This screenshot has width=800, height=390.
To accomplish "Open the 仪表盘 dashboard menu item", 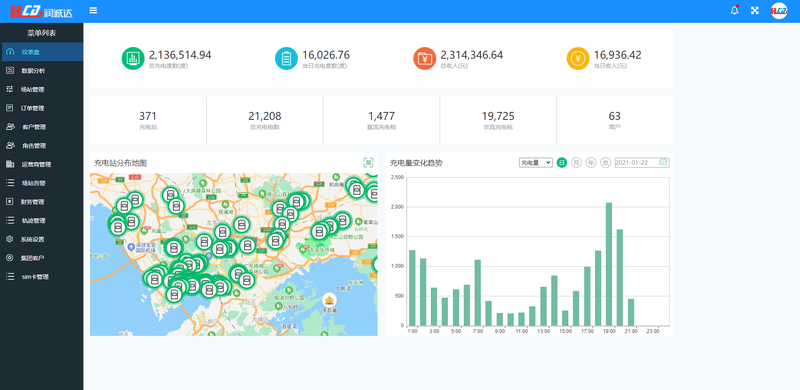I will pyautogui.click(x=41, y=52).
